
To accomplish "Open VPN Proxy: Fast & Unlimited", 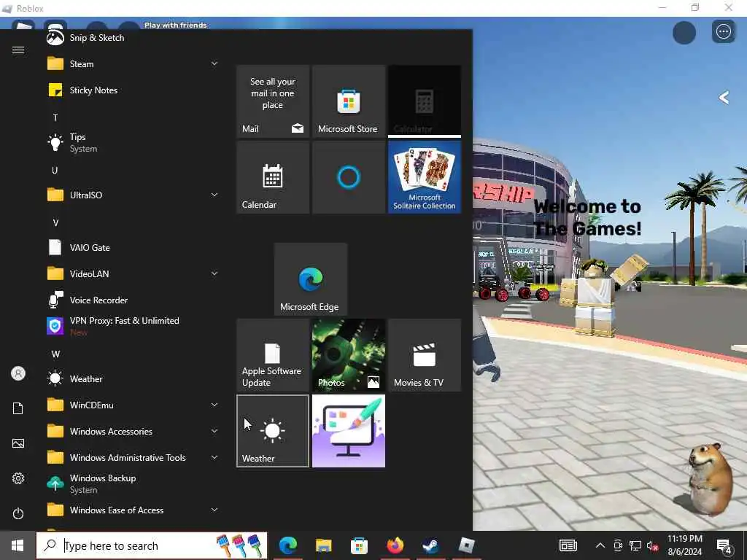I will [132, 326].
